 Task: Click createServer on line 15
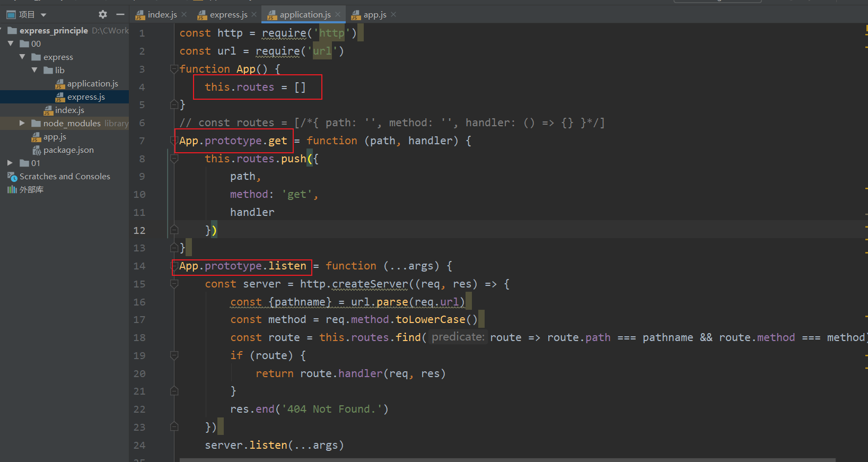[370, 284]
